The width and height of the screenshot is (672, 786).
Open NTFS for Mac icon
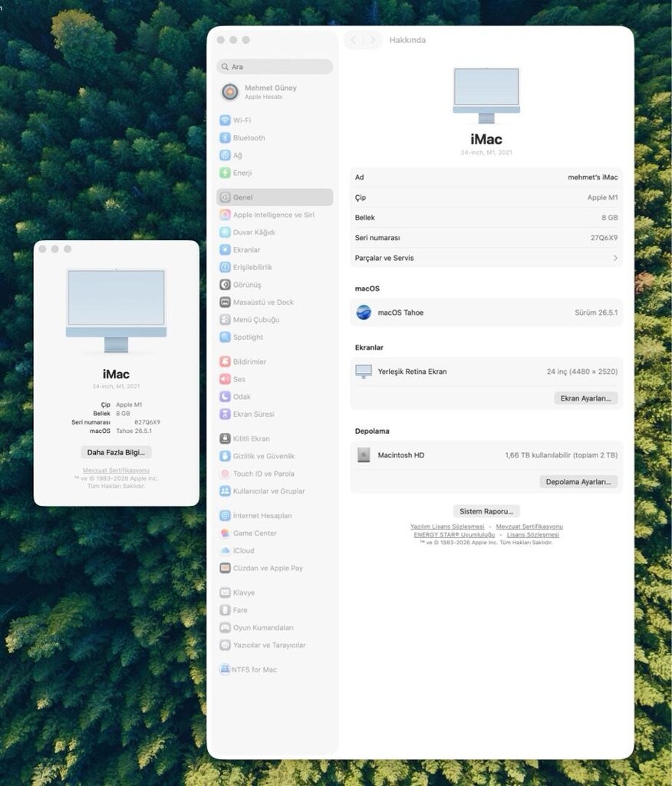225,669
